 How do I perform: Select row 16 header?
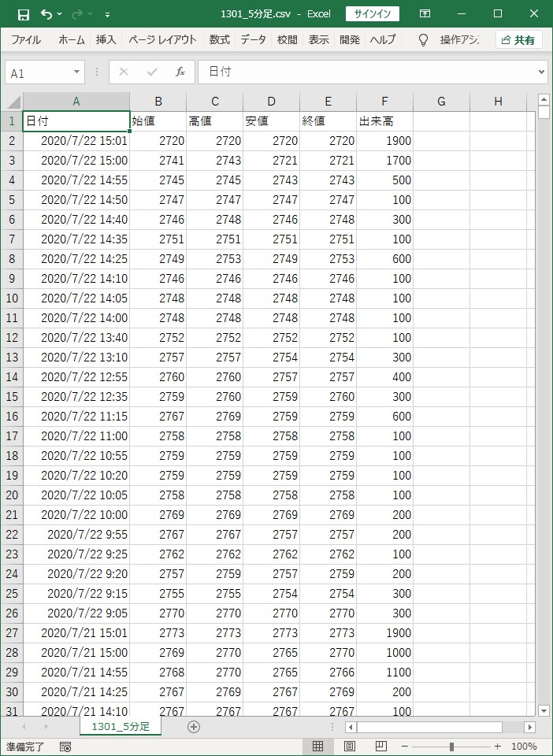coord(12,417)
